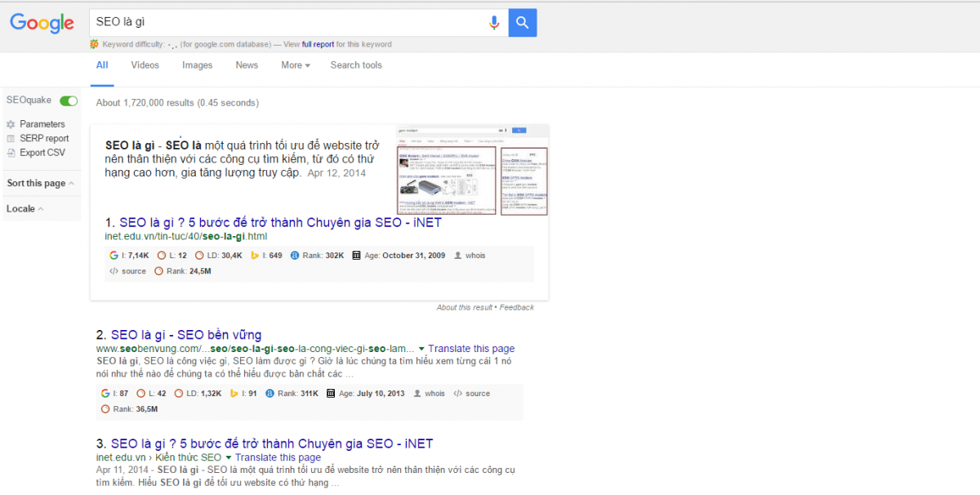The width and height of the screenshot is (980, 495).
Task: Open result 3 iNET title link
Action: click(272, 444)
